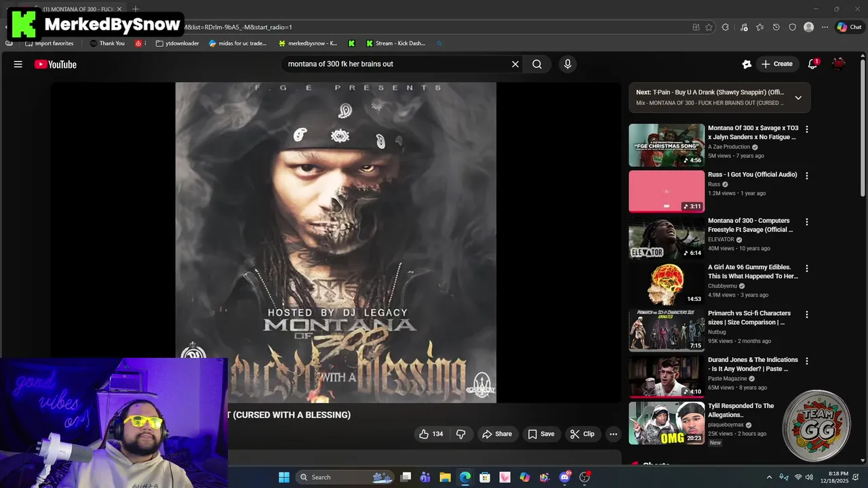This screenshot has height=488, width=868.
Task: Open more actions under the video
Action: click(613, 434)
